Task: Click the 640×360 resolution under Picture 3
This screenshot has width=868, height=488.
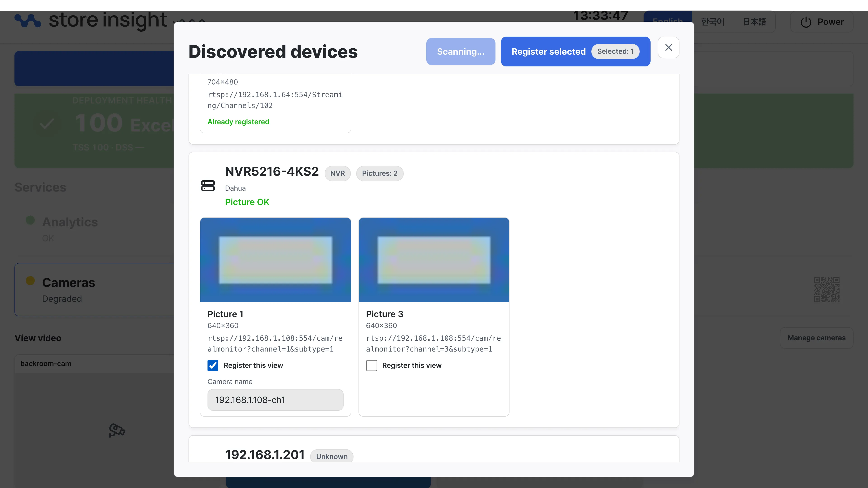Action: point(381,326)
